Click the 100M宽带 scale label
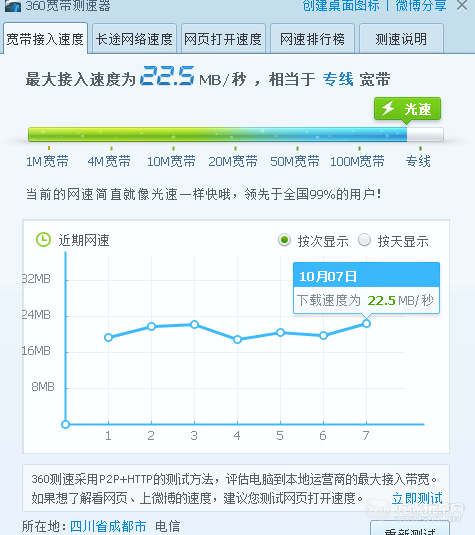The width and height of the screenshot is (475, 535). [357, 161]
